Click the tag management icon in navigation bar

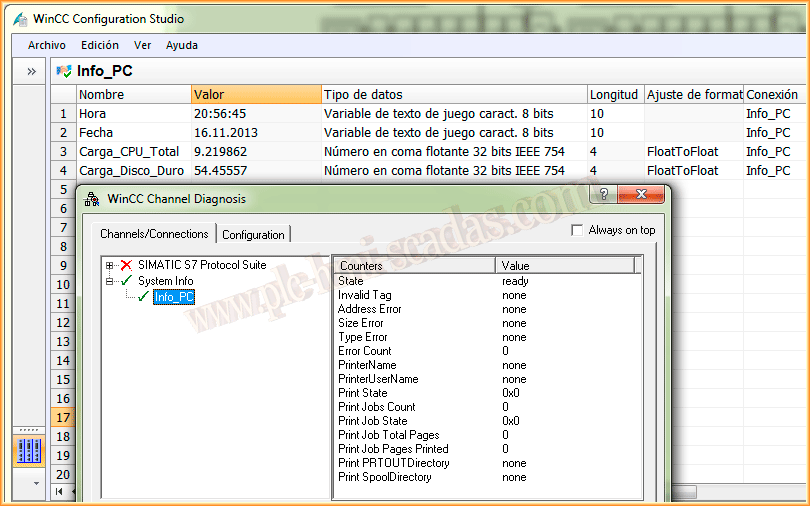click(30, 451)
